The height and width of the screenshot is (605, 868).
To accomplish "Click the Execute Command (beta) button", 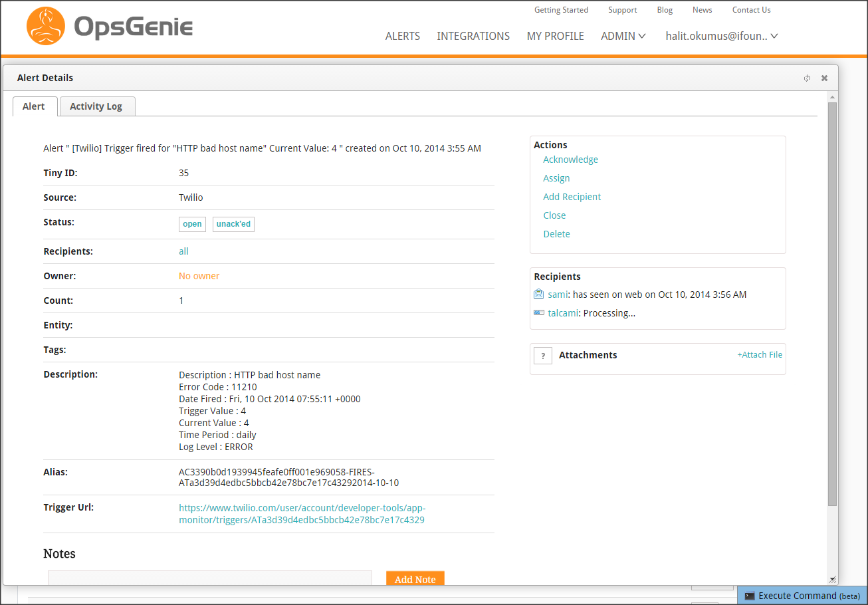I will tap(802, 596).
